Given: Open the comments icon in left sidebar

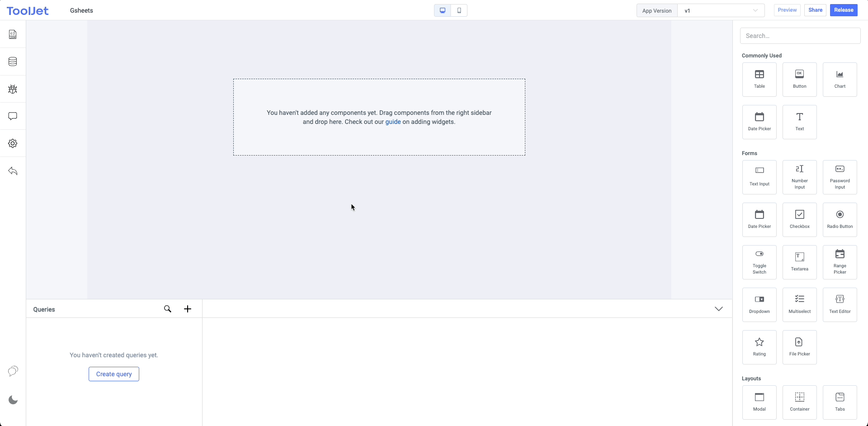Looking at the screenshot, I should (13, 116).
